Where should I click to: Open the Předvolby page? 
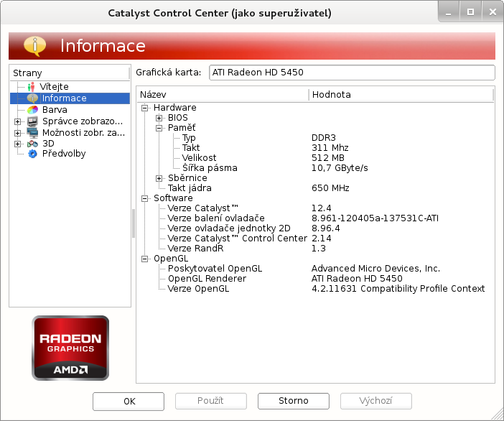click(x=64, y=154)
